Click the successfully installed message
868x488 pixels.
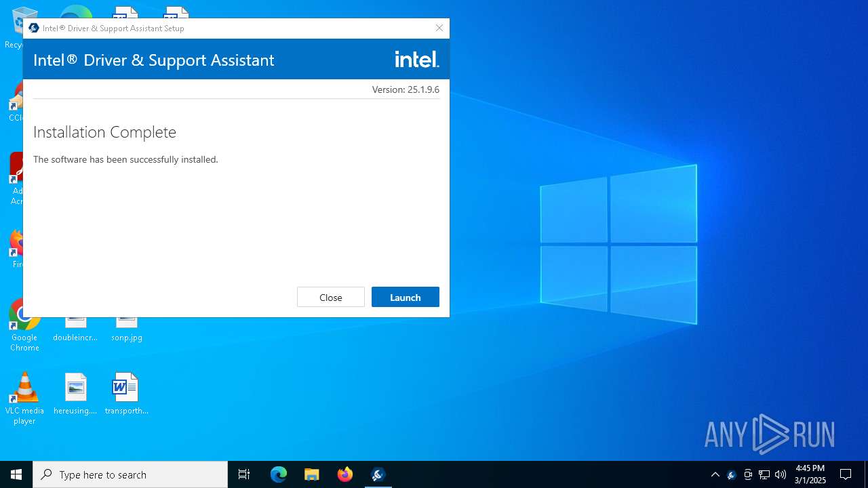pyautogui.click(x=125, y=159)
